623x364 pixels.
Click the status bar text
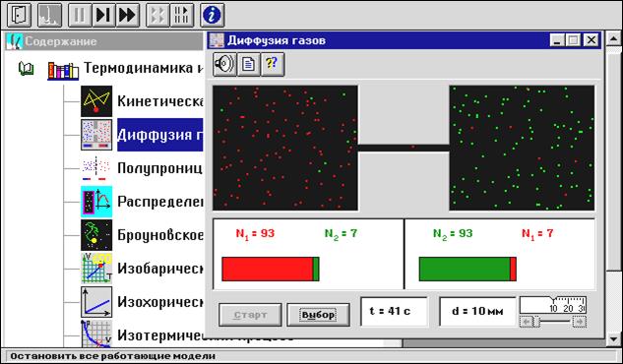click(113, 356)
